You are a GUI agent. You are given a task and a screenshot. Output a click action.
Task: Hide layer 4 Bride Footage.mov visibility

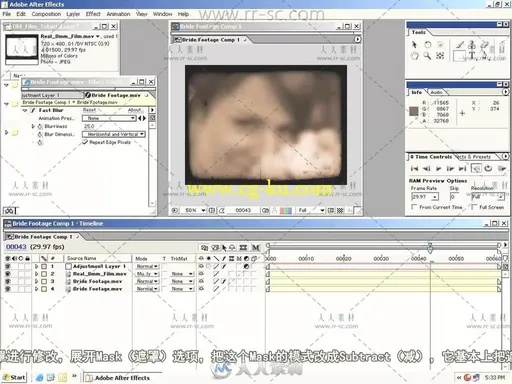(x=8, y=289)
